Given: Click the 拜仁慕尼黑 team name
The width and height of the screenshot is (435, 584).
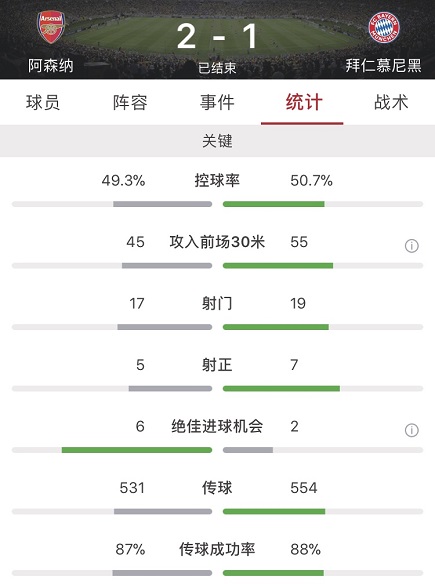Looking at the screenshot, I should [384, 66].
